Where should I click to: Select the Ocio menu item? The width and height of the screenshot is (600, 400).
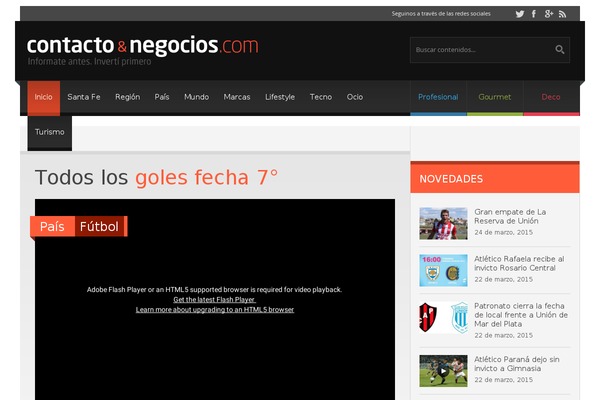[355, 97]
